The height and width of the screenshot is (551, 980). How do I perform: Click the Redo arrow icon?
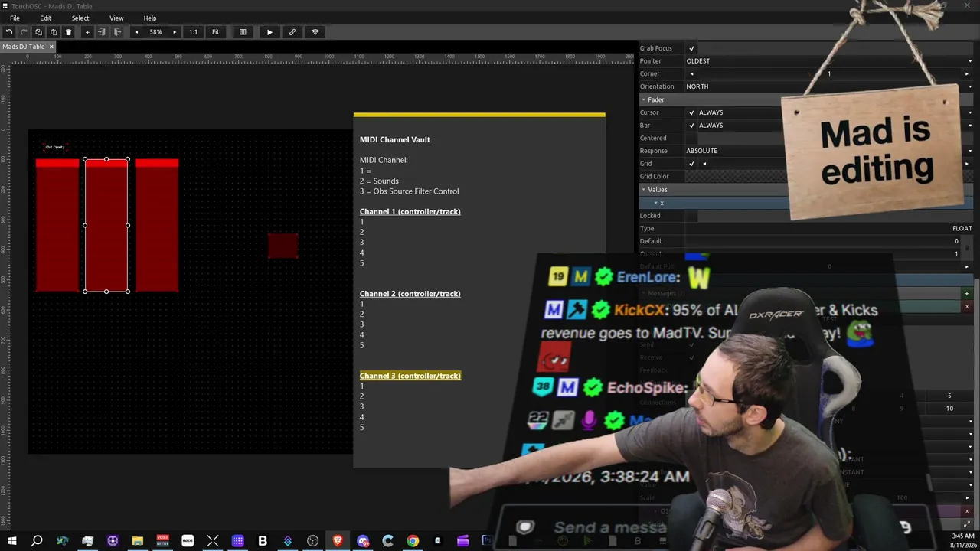coord(24,32)
